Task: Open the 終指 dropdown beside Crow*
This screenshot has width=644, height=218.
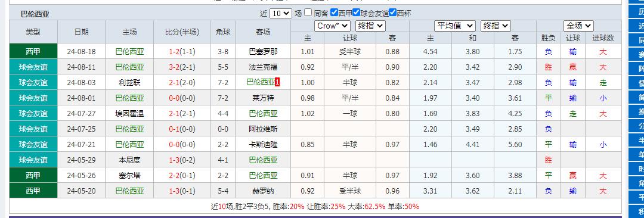Action: (370, 26)
